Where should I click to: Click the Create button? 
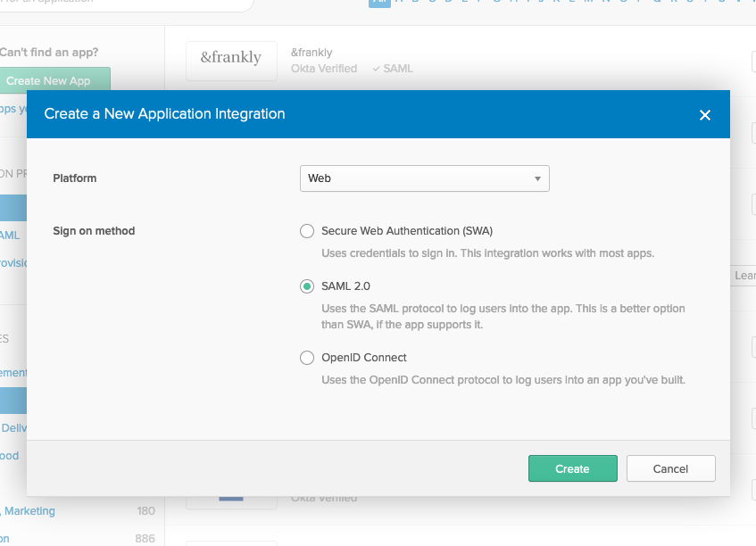pyautogui.click(x=572, y=467)
